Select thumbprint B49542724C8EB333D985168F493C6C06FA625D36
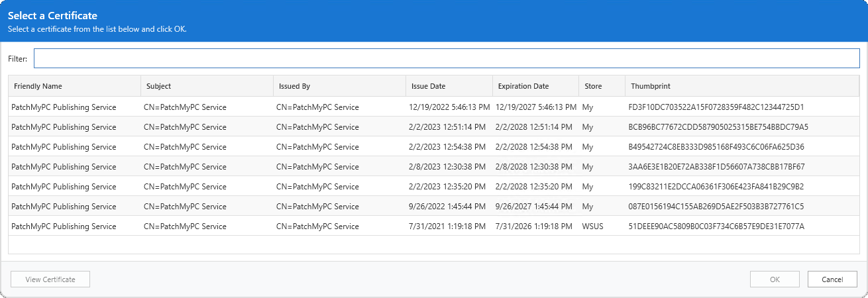 (716, 147)
